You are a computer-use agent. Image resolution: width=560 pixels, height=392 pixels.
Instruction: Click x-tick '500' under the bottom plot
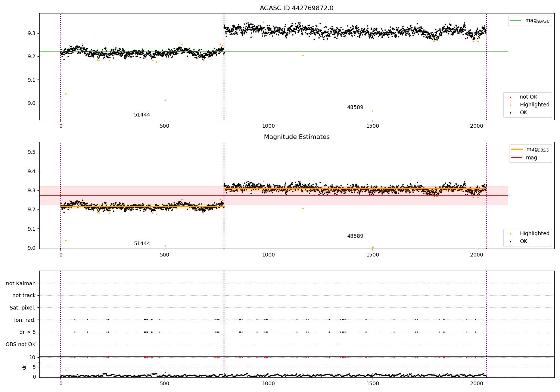click(x=165, y=384)
